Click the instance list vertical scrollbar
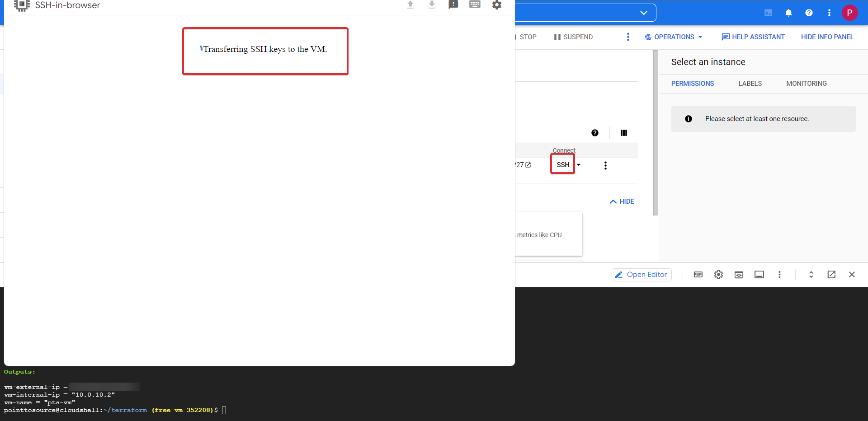 656,133
